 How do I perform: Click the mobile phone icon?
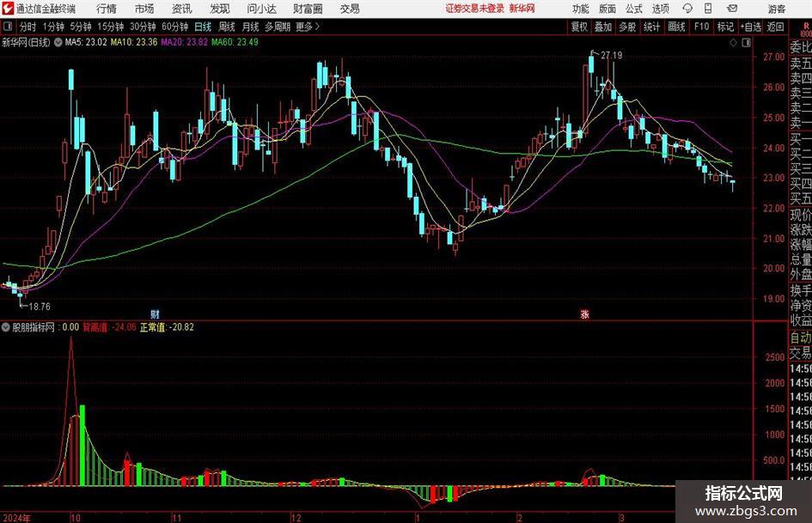(708, 9)
